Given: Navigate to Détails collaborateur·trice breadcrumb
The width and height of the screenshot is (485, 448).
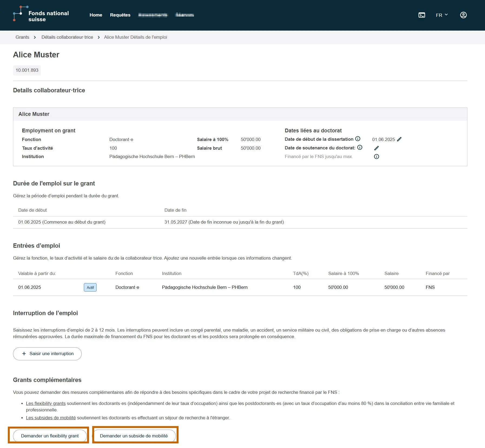Looking at the screenshot, I should point(67,37).
